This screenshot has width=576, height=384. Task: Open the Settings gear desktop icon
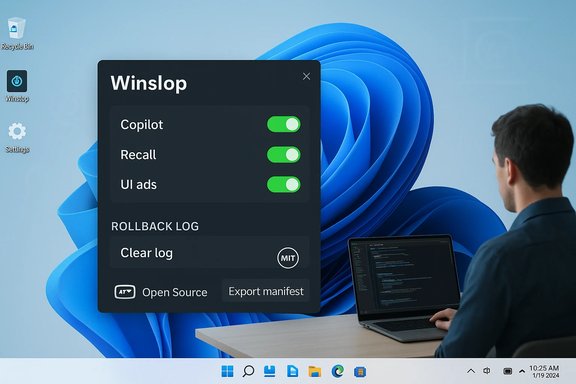click(17, 137)
